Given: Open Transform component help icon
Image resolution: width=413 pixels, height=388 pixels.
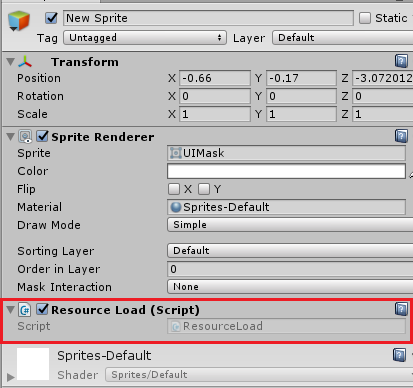Looking at the screenshot, I should (x=401, y=61).
